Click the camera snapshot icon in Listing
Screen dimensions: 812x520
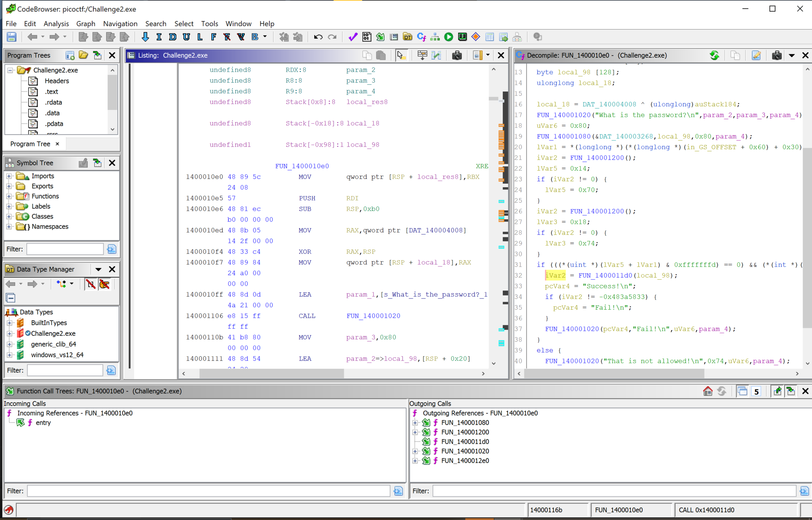click(457, 55)
